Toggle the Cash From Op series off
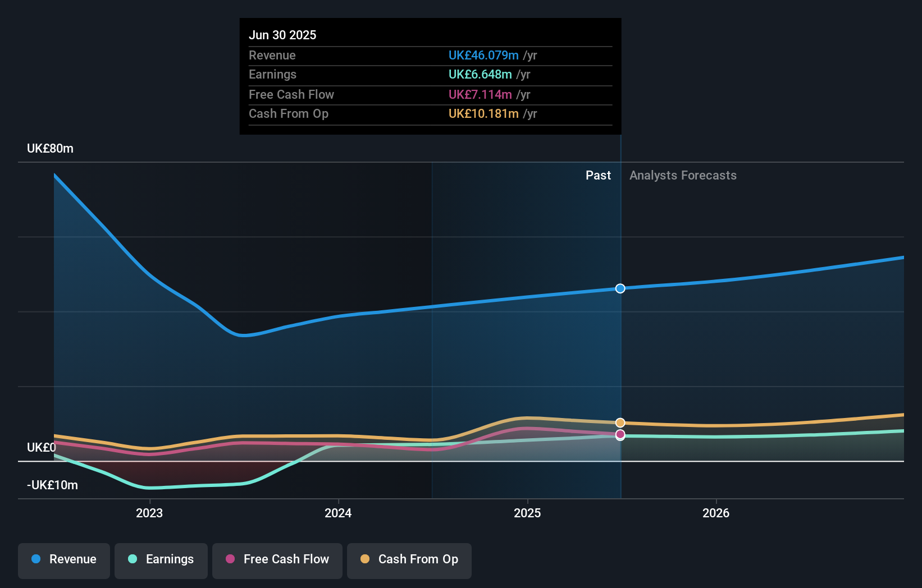The image size is (922, 588). (x=409, y=559)
